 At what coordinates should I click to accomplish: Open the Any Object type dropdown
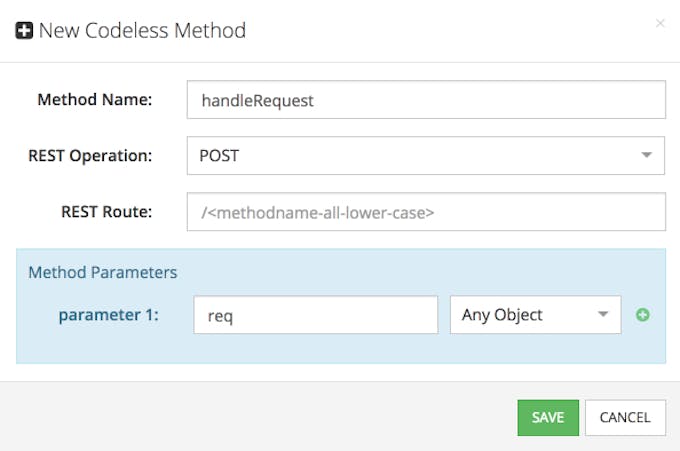pos(525,315)
